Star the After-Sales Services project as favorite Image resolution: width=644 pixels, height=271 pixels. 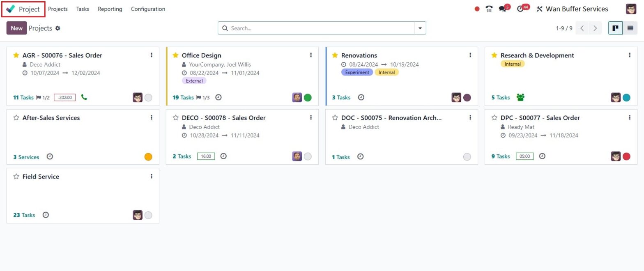[x=15, y=117]
